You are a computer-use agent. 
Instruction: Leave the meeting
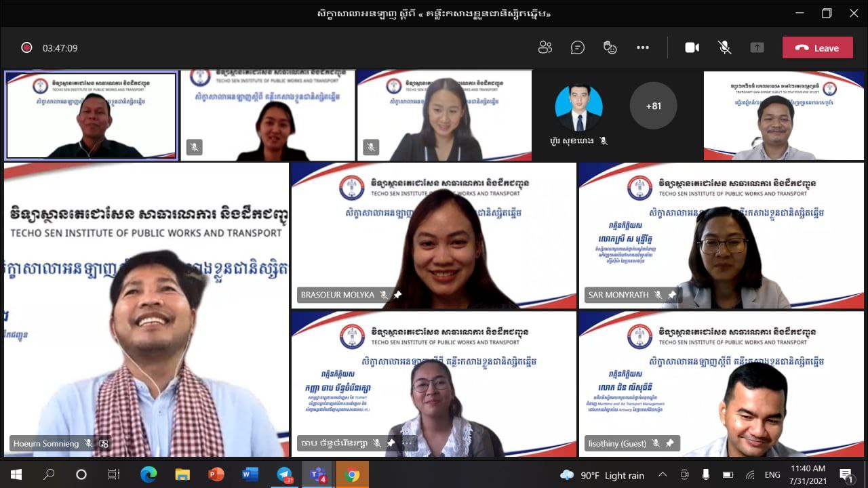click(x=817, y=47)
